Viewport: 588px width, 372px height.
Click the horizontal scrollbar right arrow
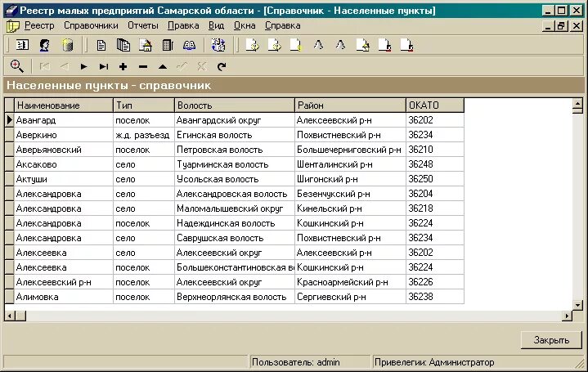click(x=567, y=316)
